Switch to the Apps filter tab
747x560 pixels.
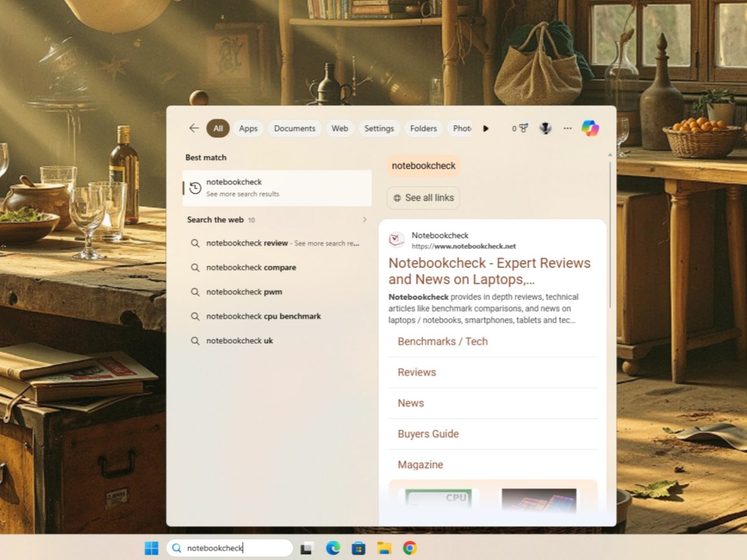pyautogui.click(x=248, y=128)
